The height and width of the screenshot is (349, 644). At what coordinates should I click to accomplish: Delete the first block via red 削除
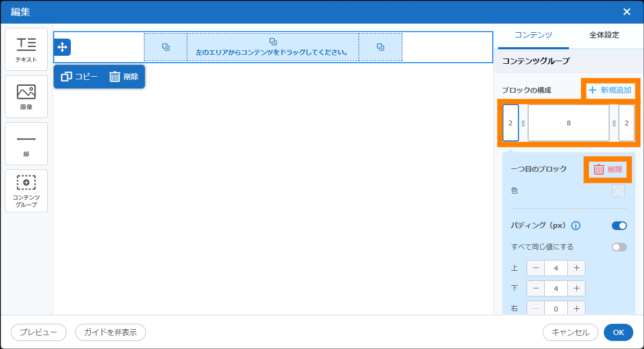tap(608, 169)
